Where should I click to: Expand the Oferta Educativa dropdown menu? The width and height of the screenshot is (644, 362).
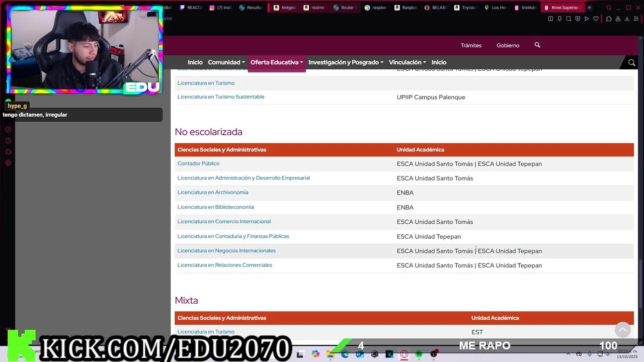277,62
